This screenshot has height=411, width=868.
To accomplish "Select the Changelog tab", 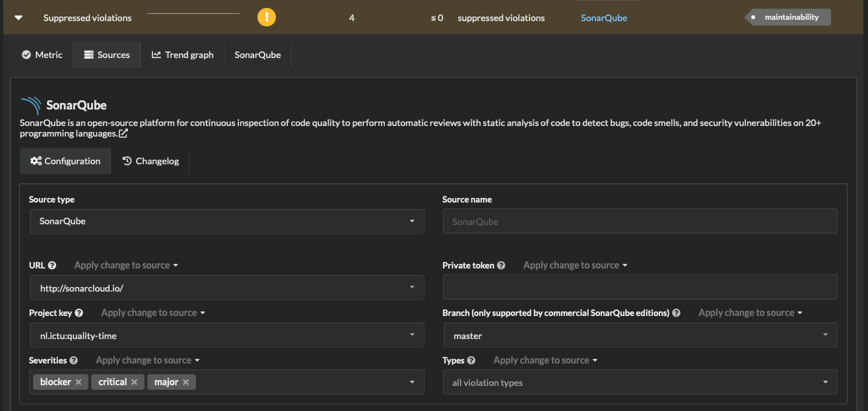I will tap(150, 161).
